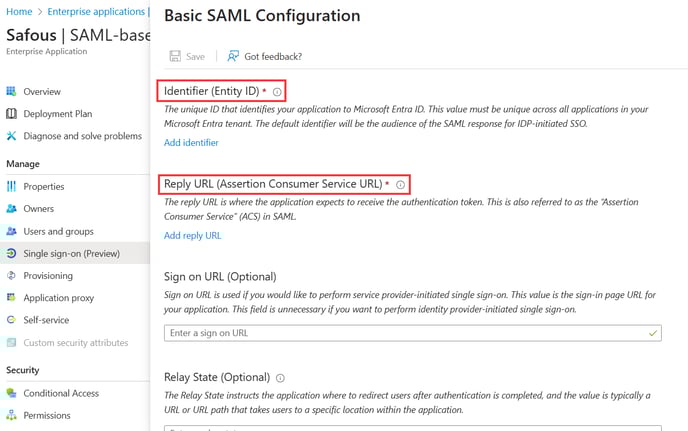Click the Self-service icon
Screen dimensions: 688x431
12,320
